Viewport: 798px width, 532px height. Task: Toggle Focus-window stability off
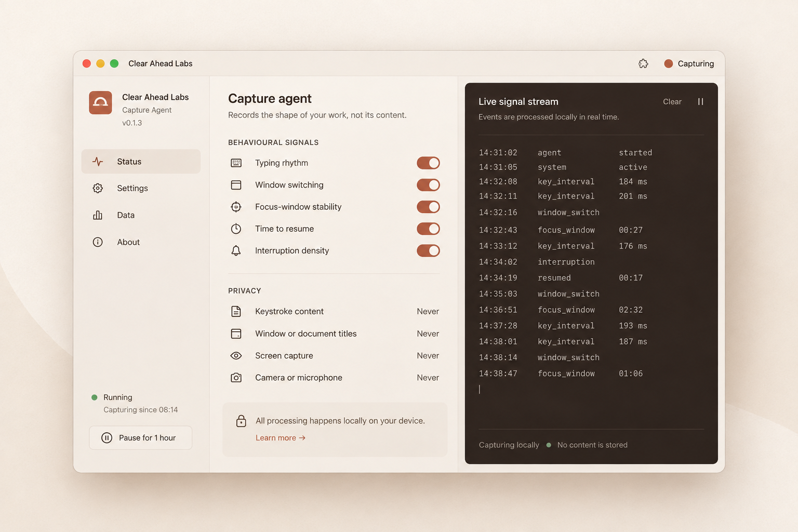pos(428,207)
